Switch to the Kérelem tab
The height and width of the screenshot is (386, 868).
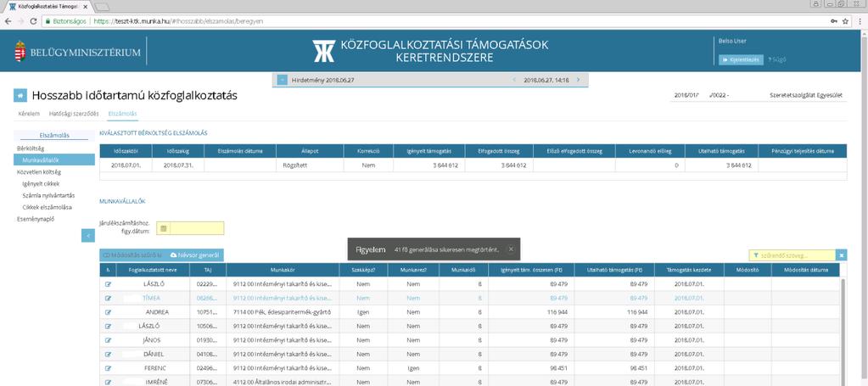pyautogui.click(x=29, y=114)
